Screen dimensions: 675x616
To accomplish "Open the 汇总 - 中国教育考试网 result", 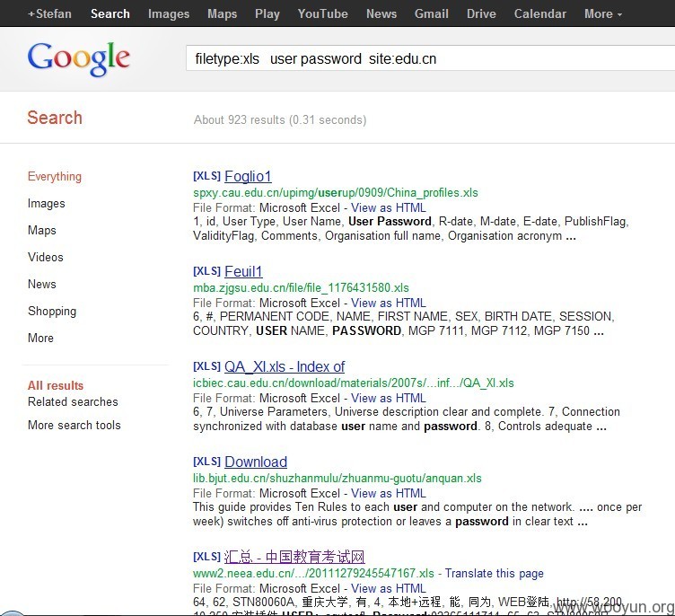I will [294, 557].
